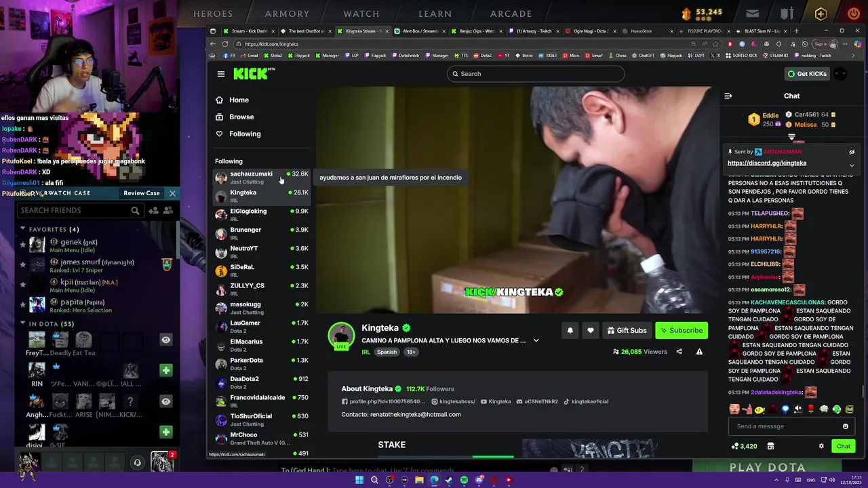The width and height of the screenshot is (868, 488).
Task: Open the chat shop store icon
Action: click(x=770, y=446)
